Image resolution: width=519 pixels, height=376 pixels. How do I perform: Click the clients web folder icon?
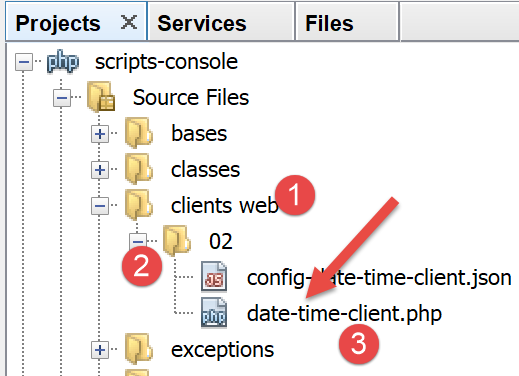click(139, 205)
